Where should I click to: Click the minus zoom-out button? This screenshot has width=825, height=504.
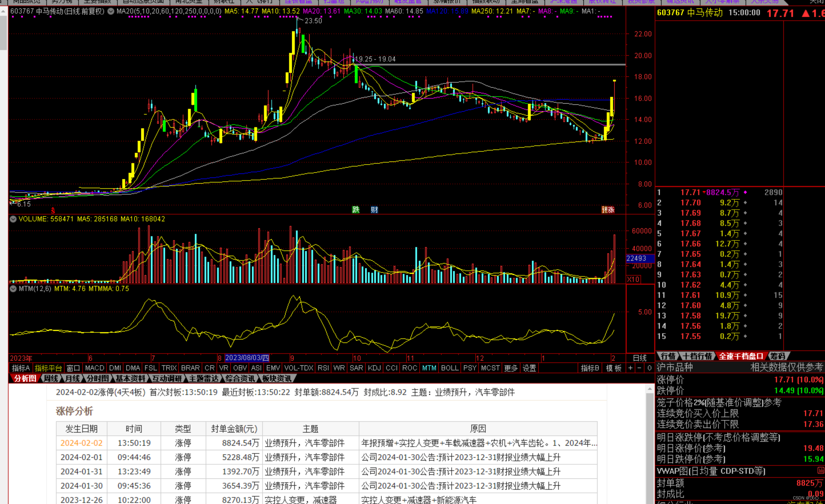click(640, 368)
